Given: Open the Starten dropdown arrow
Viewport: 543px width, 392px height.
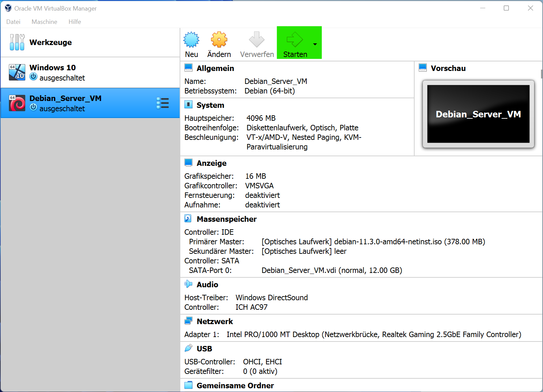Looking at the screenshot, I should tap(315, 44).
